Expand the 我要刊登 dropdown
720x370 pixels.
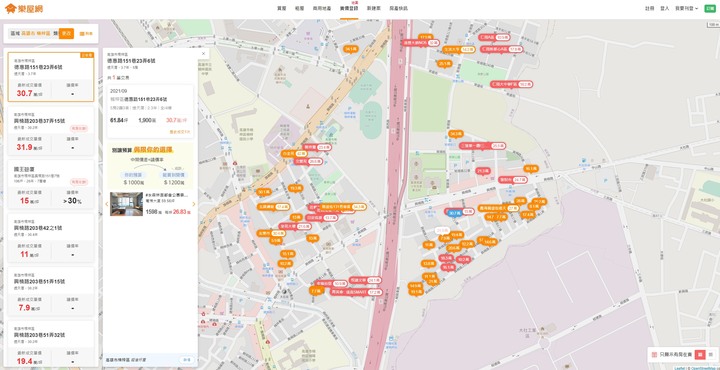(x=686, y=8)
